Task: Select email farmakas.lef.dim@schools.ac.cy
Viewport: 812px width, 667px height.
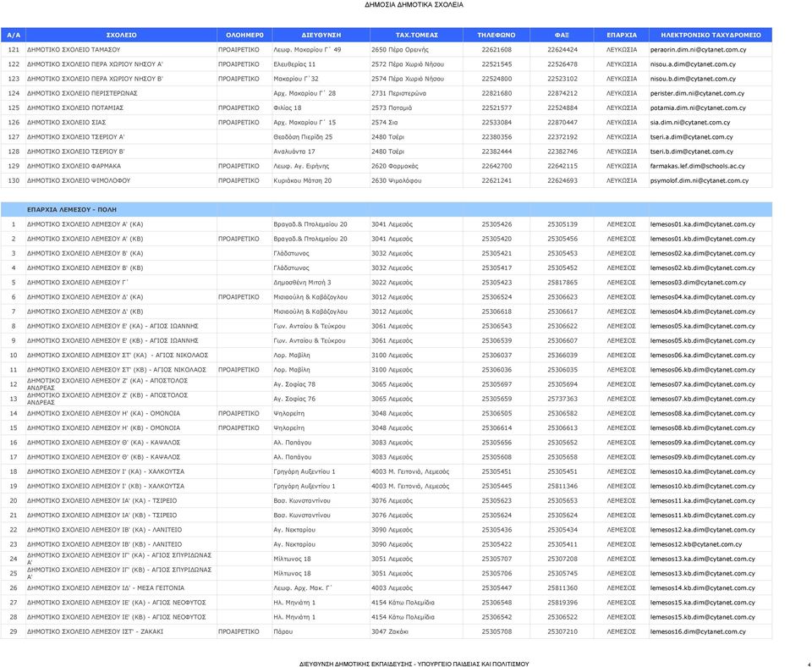Action: click(x=698, y=166)
